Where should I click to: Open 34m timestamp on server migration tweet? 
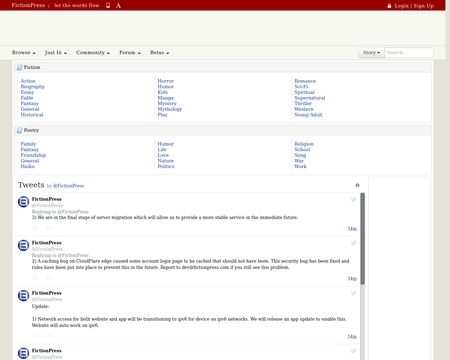(x=352, y=229)
